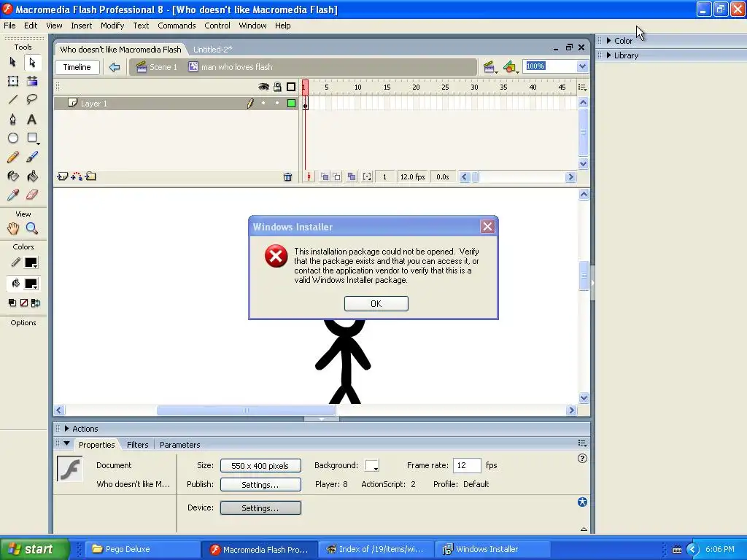Select the Text tool
This screenshot has height=560, width=747.
coord(32,119)
